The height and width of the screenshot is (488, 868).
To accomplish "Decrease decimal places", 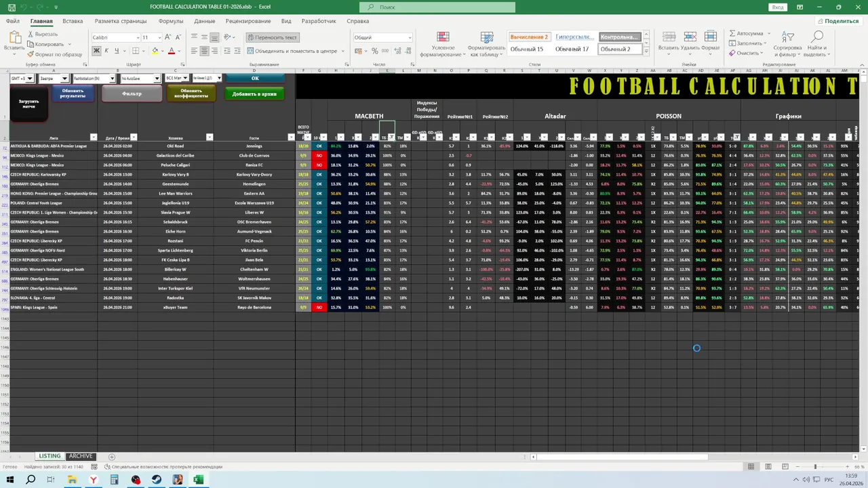I will click(x=408, y=51).
